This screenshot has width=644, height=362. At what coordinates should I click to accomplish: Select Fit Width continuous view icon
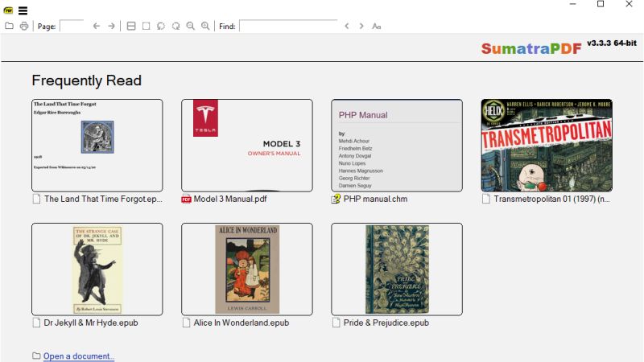click(131, 26)
